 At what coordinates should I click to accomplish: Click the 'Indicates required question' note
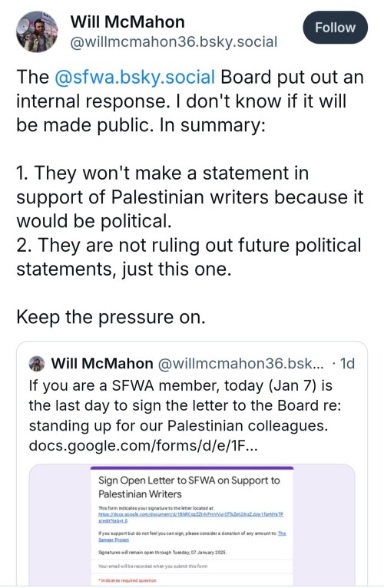point(127,580)
